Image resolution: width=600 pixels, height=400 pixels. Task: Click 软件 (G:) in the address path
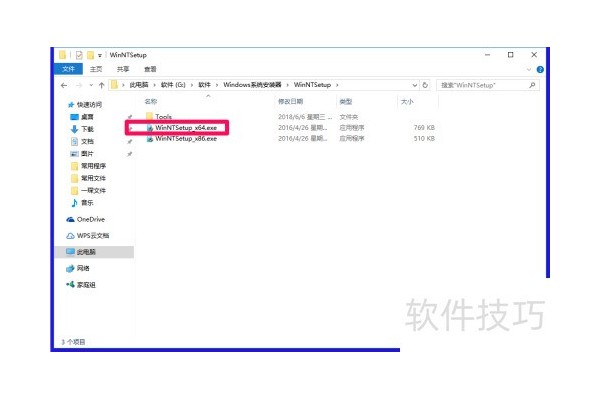[x=173, y=85]
